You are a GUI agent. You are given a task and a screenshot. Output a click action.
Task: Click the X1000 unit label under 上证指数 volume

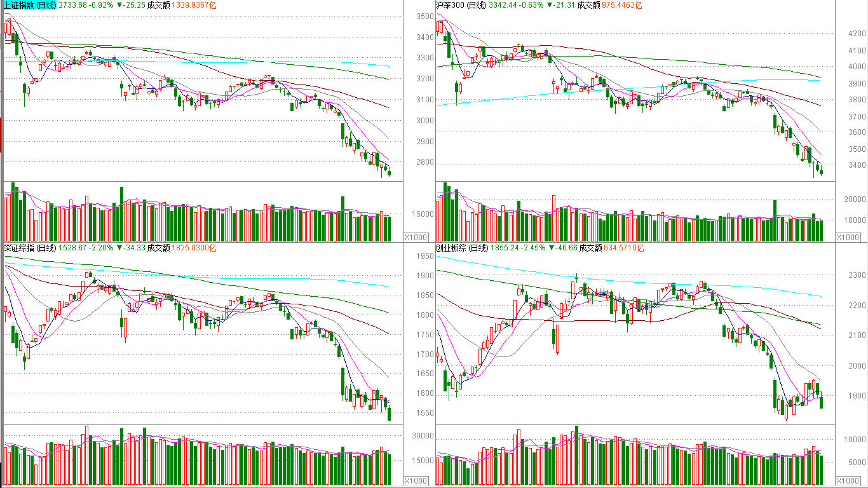coord(417,237)
